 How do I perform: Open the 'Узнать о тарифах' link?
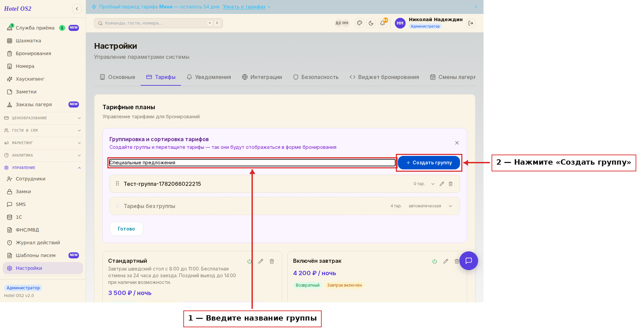click(x=244, y=7)
